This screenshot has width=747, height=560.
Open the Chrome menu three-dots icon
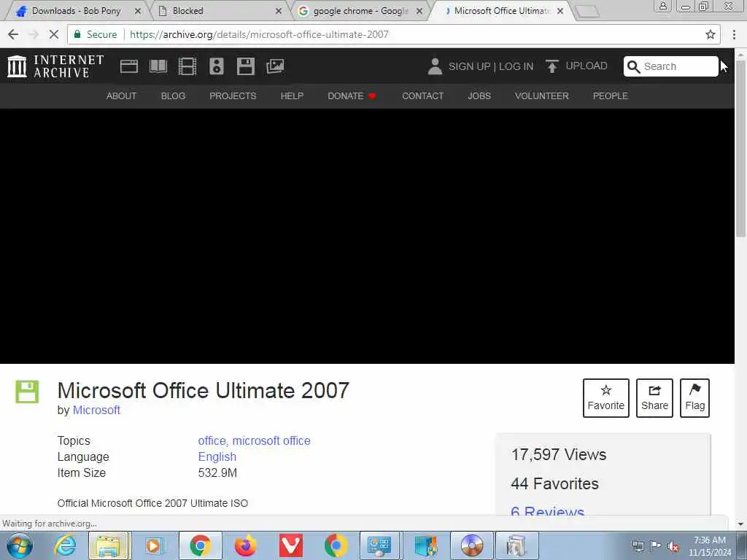pos(734,34)
